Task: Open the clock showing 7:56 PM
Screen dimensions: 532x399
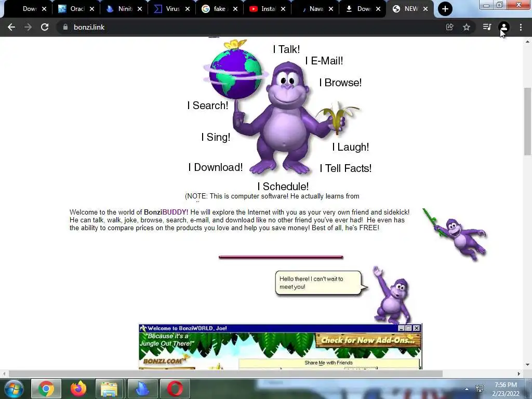Action: (506, 389)
